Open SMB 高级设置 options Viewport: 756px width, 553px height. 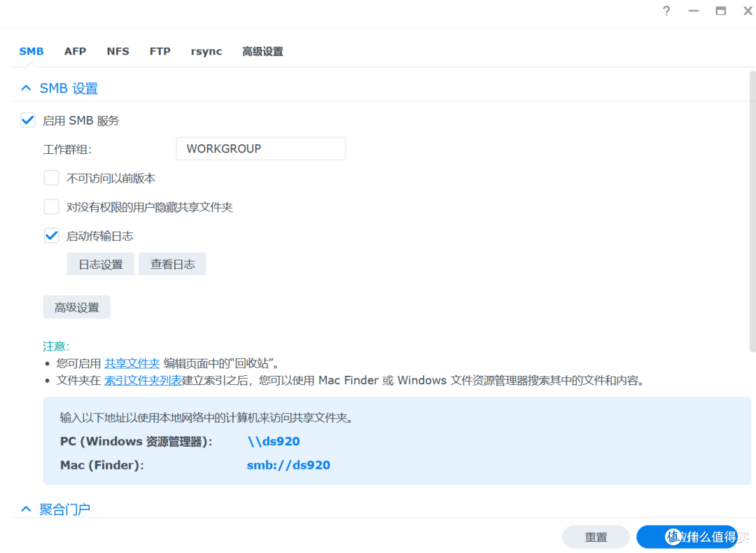(x=76, y=307)
